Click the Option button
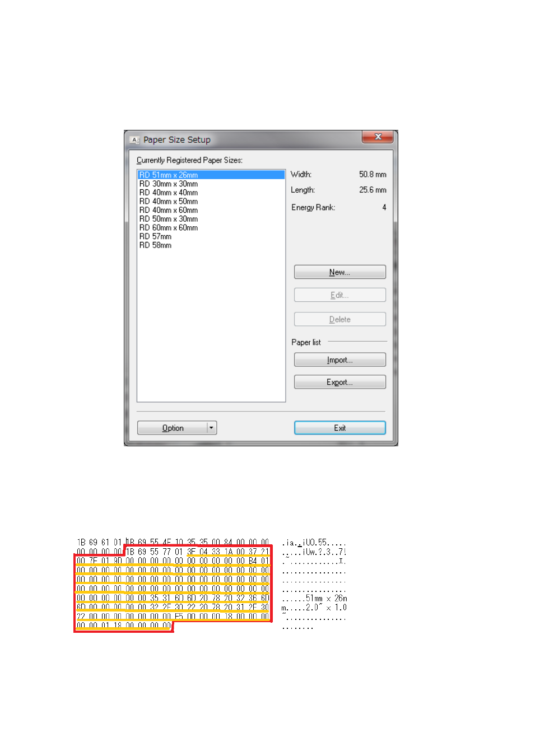The height and width of the screenshot is (756, 535). pos(173,428)
